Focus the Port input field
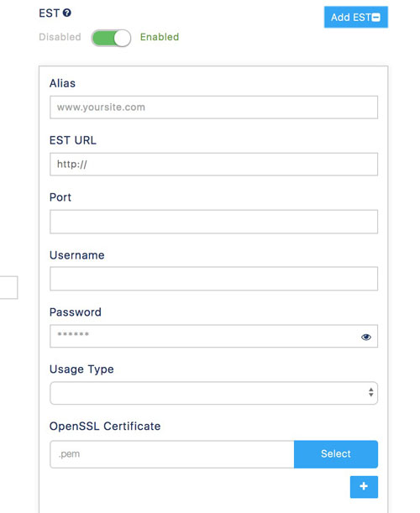The height and width of the screenshot is (513, 420). pos(213,222)
